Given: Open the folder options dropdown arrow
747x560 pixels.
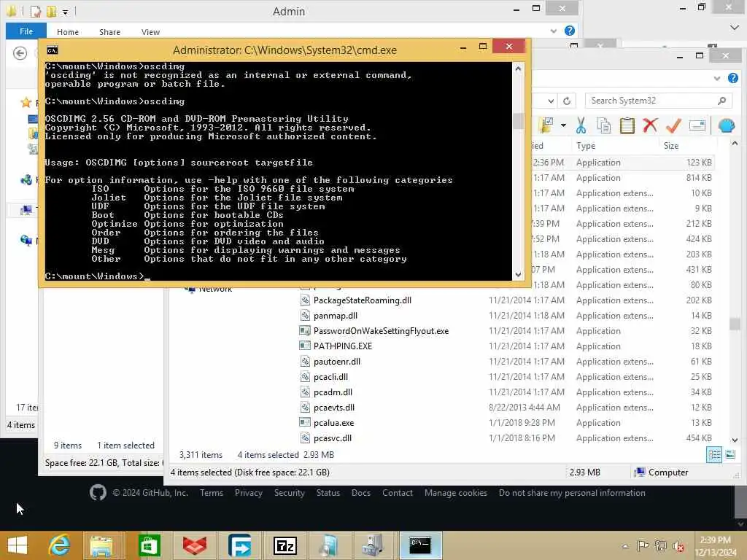Looking at the screenshot, I should coord(563,125).
